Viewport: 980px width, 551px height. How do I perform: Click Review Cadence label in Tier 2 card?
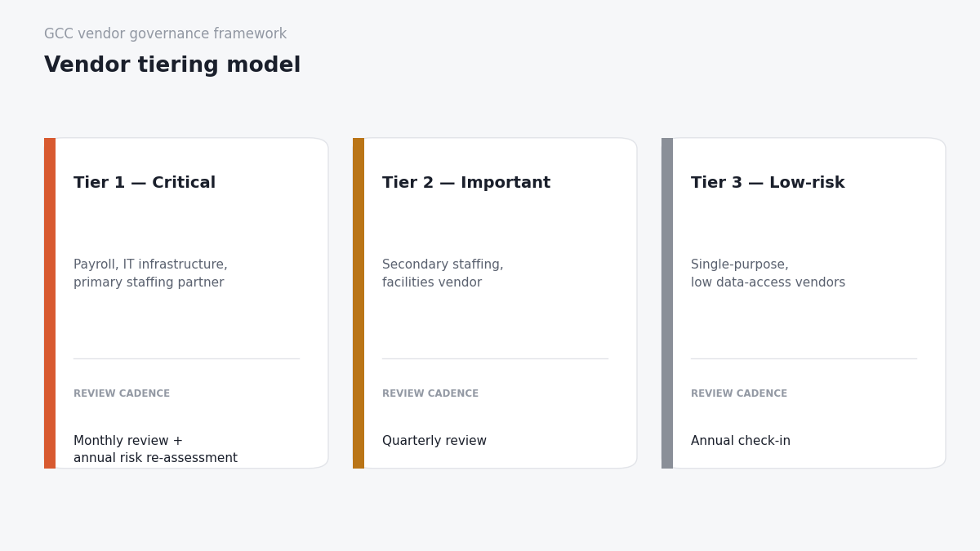(x=430, y=393)
